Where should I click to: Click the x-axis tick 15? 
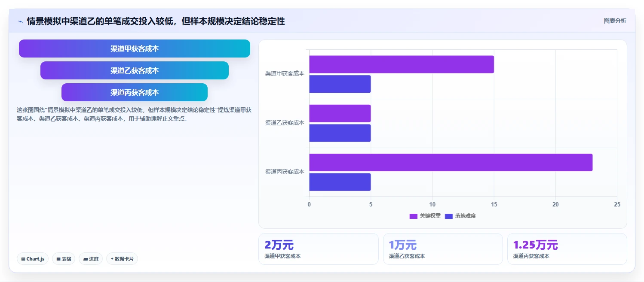click(494, 205)
